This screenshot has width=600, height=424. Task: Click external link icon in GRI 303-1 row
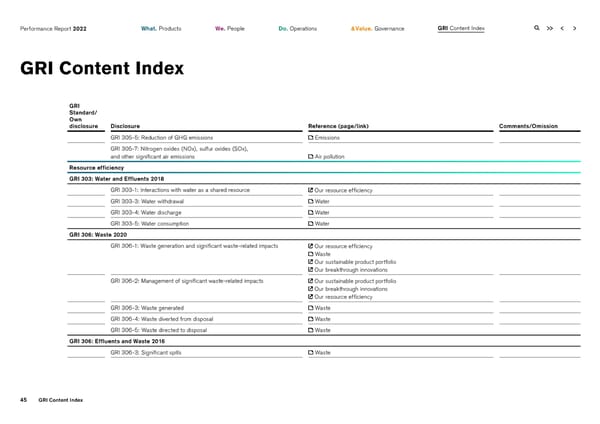point(311,190)
